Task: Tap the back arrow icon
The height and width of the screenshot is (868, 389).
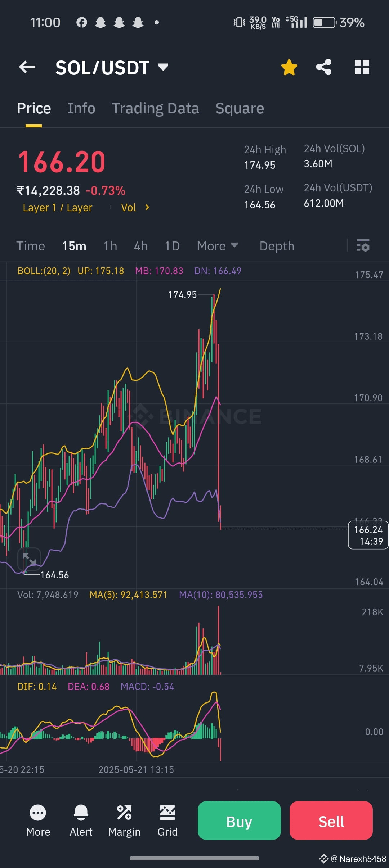Action: point(27,67)
